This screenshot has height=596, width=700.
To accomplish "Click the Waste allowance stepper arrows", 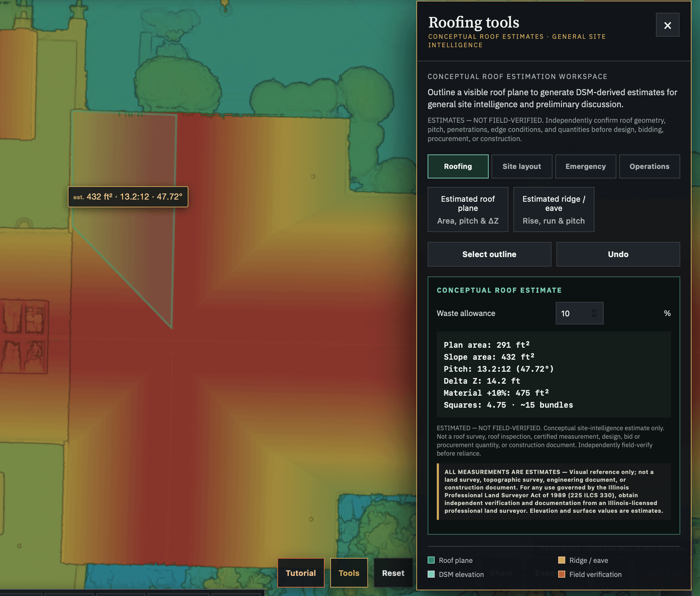I will [594, 313].
